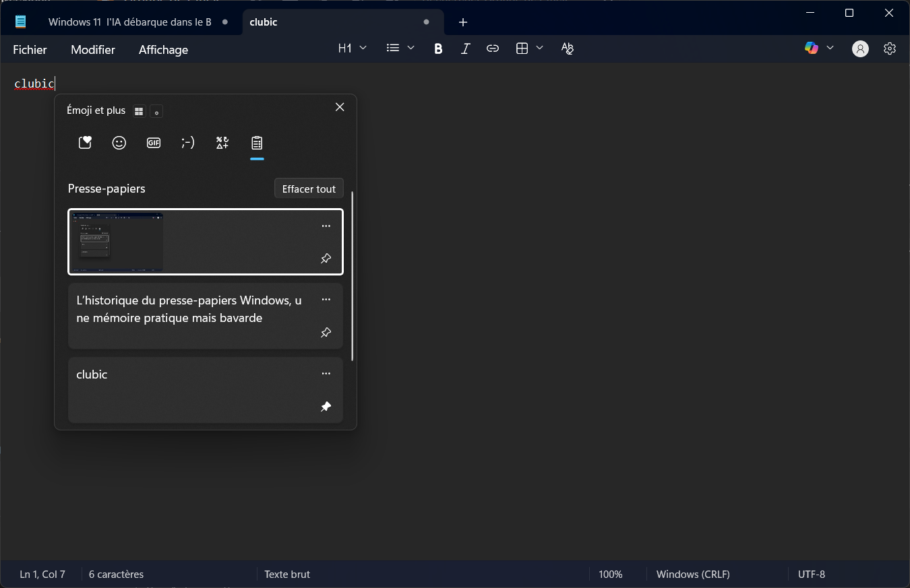This screenshot has height=588, width=910.
Task: Expand the Copilot dropdown arrow
Action: tap(830, 48)
